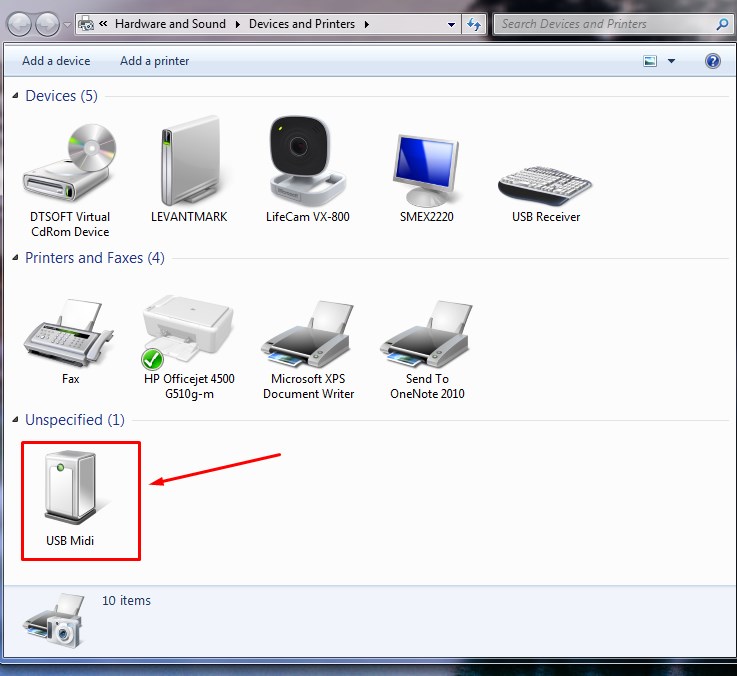Screen dimensions: 737x676
Task: Collapse the Devices (5) group
Action: (x=16, y=95)
